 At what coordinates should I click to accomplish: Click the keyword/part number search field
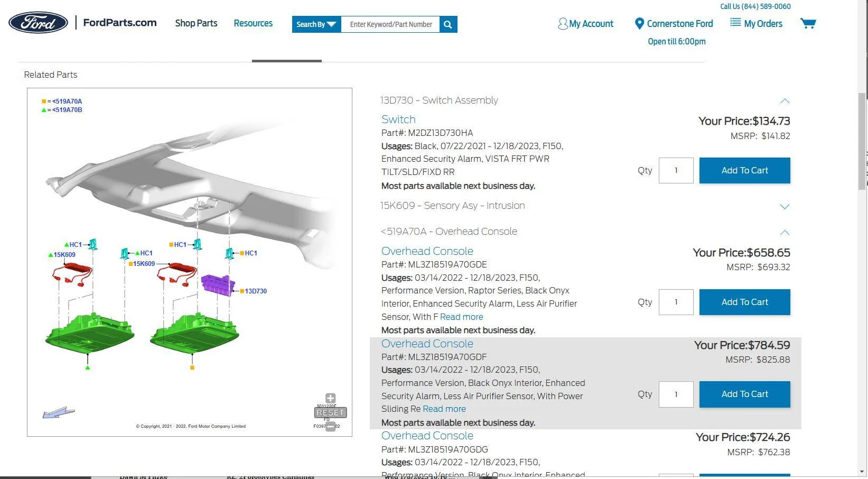point(390,24)
